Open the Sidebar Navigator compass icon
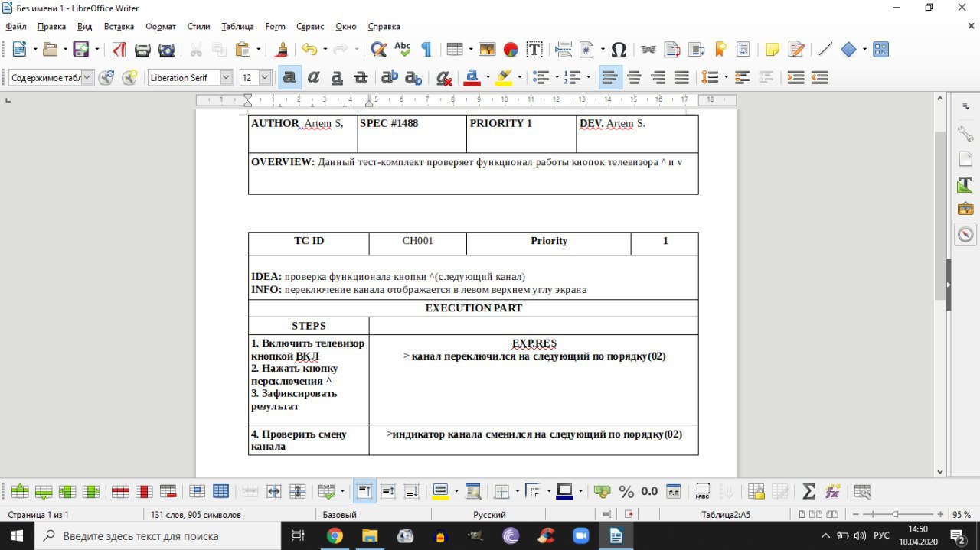The width and height of the screenshot is (980, 550). coord(965,235)
